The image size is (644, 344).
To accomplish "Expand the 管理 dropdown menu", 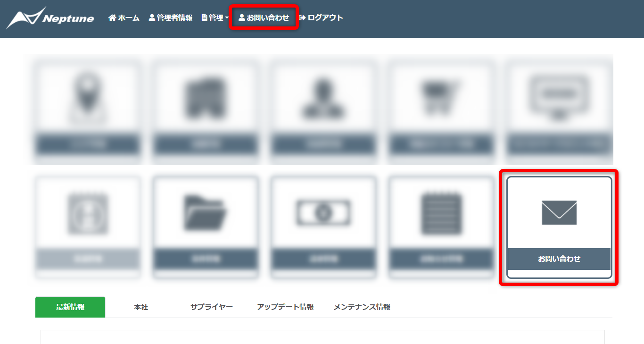I will tap(215, 18).
